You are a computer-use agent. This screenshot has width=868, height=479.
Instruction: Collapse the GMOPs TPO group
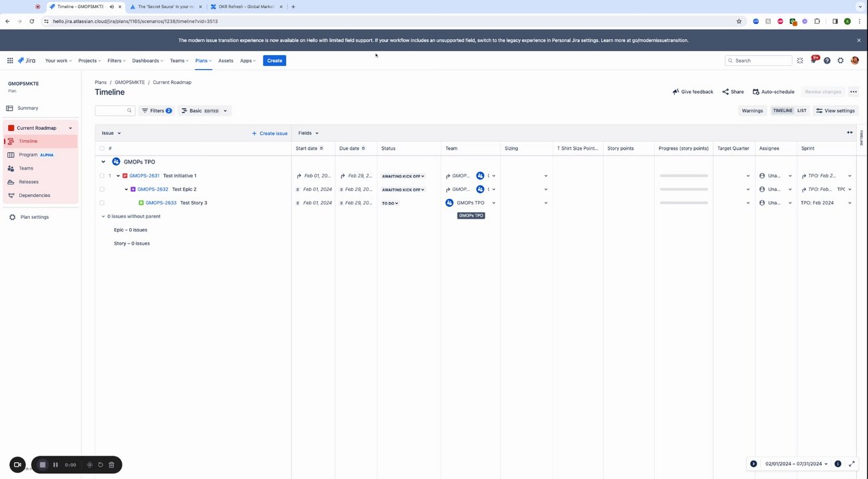point(103,162)
